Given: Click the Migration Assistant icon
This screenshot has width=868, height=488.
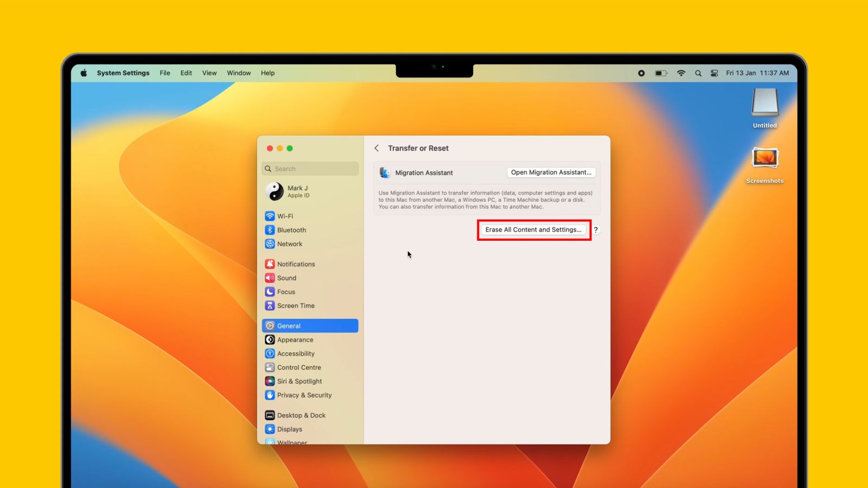Looking at the screenshot, I should tap(385, 172).
